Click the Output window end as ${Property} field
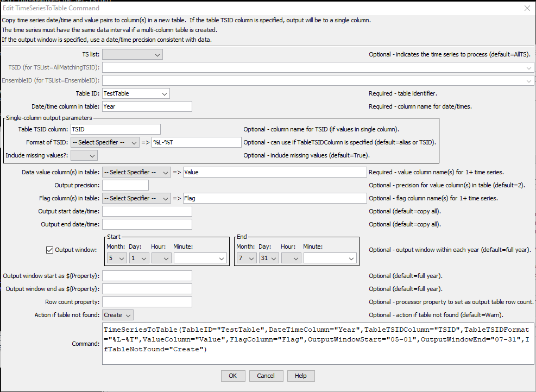The image size is (536, 392). (x=147, y=289)
